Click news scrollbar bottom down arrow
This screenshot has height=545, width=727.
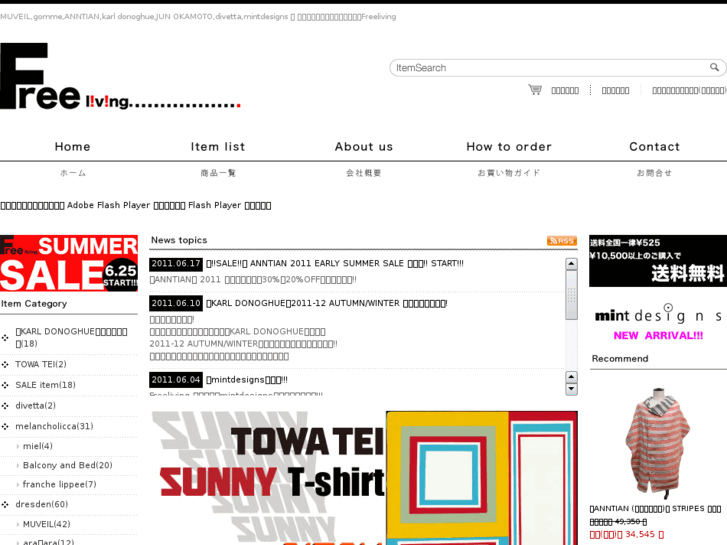571,390
